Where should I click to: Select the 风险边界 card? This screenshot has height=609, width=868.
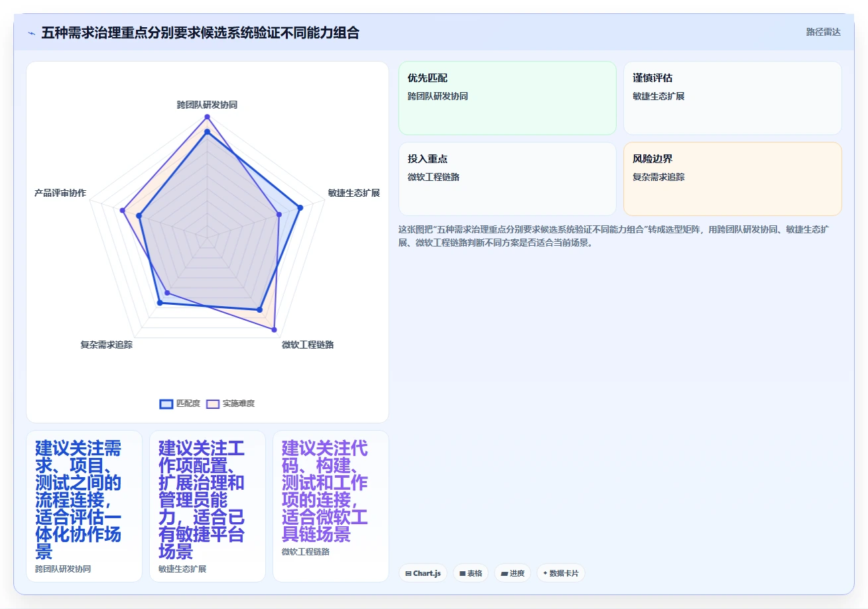point(733,179)
